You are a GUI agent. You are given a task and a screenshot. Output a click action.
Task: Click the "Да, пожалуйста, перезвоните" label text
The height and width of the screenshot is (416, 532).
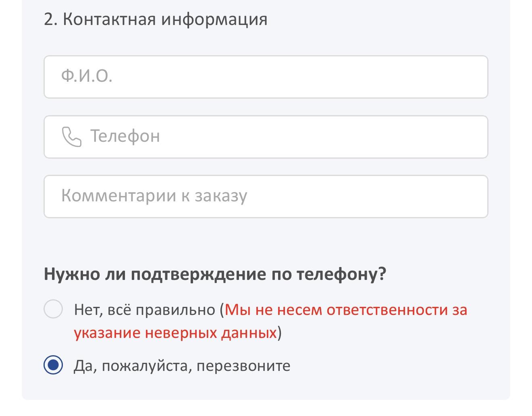[x=182, y=366]
